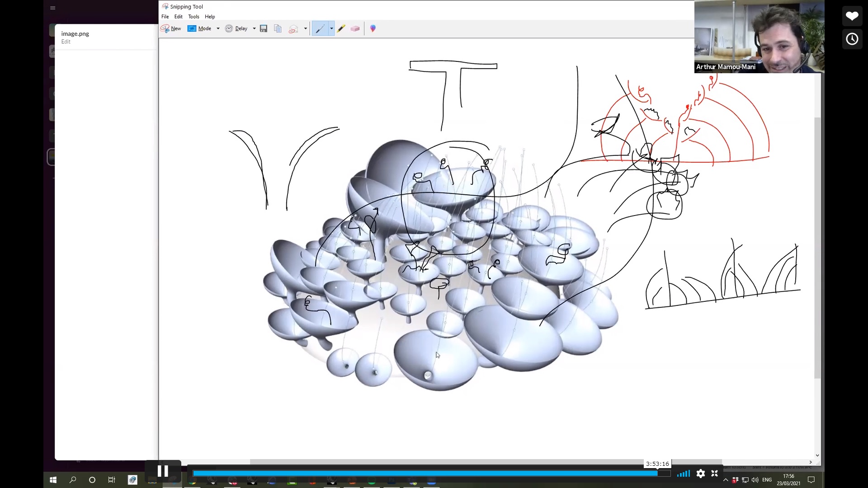The width and height of the screenshot is (868, 488).
Task: Seek along the blue video progress bar
Action: (432, 474)
